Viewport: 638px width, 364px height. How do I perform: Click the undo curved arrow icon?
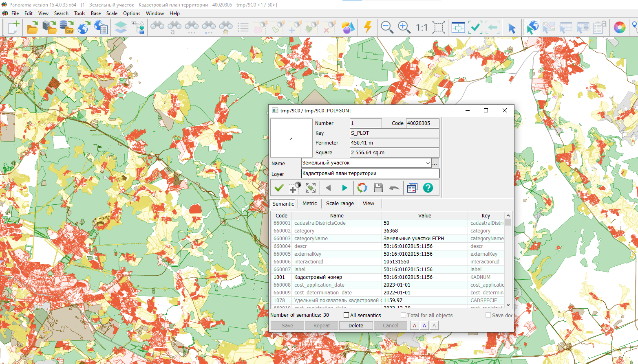[394, 188]
